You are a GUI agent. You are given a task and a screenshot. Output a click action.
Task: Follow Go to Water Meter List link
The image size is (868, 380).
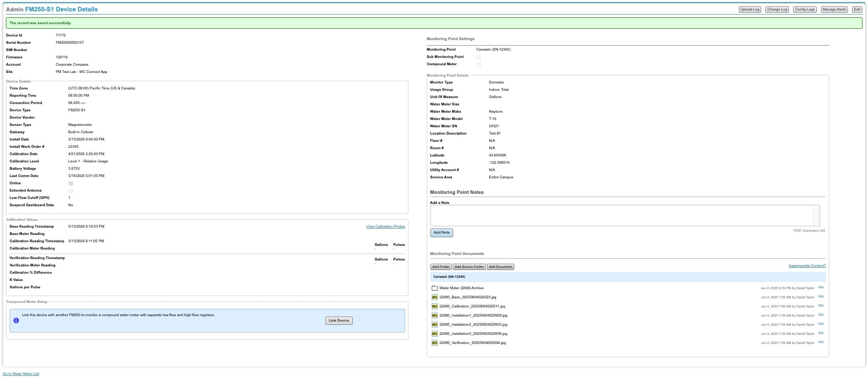point(21,374)
